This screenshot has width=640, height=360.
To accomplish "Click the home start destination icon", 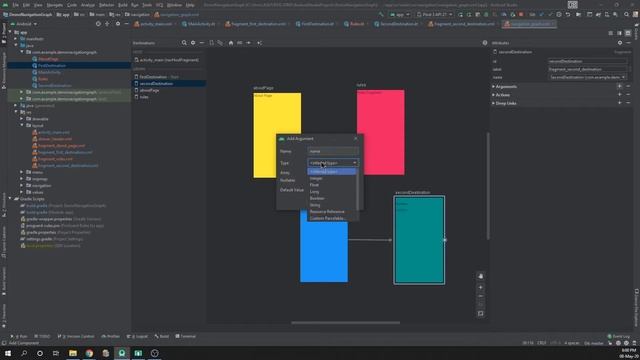I will 231,43.
